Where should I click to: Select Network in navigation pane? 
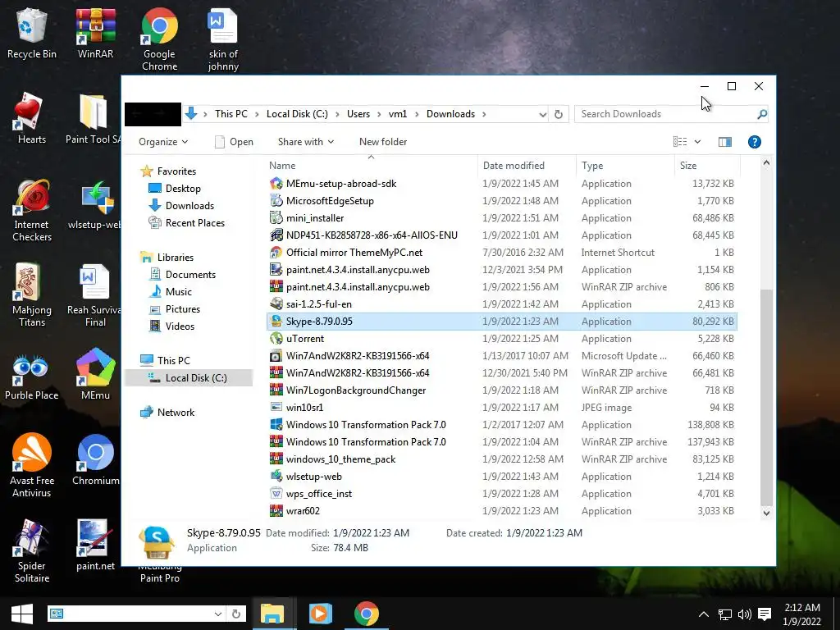click(167, 413)
